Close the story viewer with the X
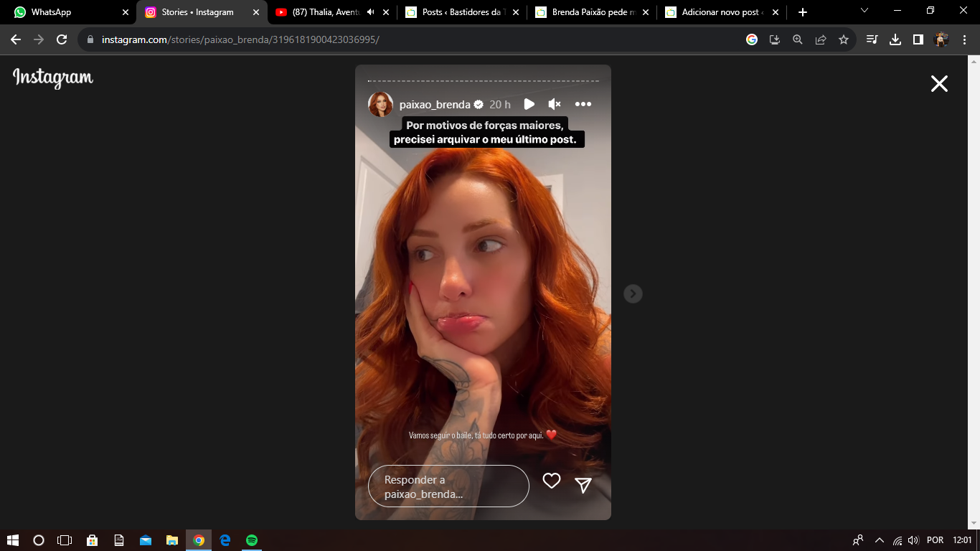The image size is (980, 551). tap(939, 84)
